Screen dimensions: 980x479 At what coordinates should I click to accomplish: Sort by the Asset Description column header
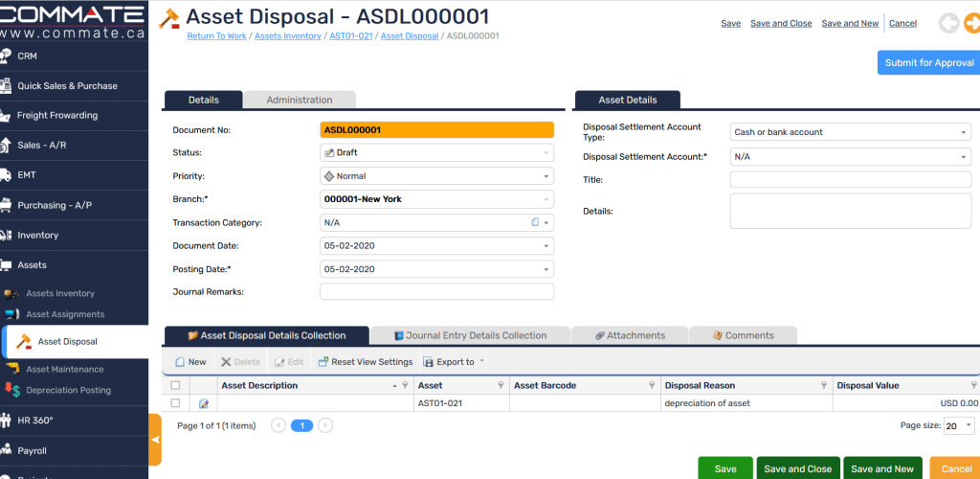coord(259,386)
